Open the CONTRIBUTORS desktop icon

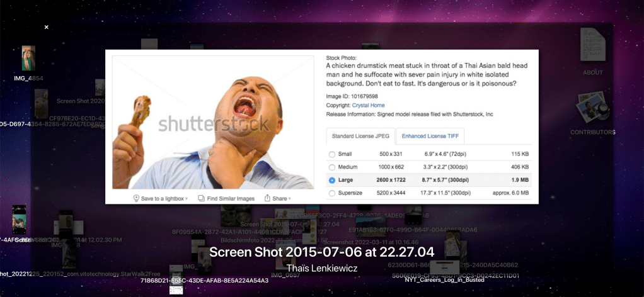coord(592,110)
